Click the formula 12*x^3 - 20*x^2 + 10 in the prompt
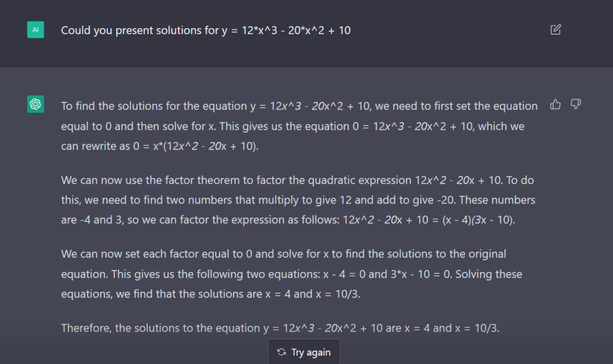 click(x=296, y=31)
